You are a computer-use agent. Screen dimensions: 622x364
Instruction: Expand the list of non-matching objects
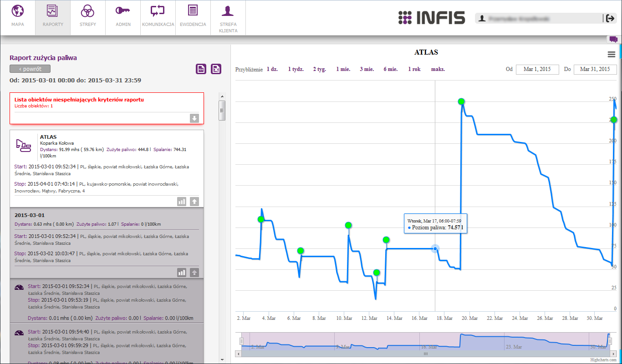coord(194,118)
